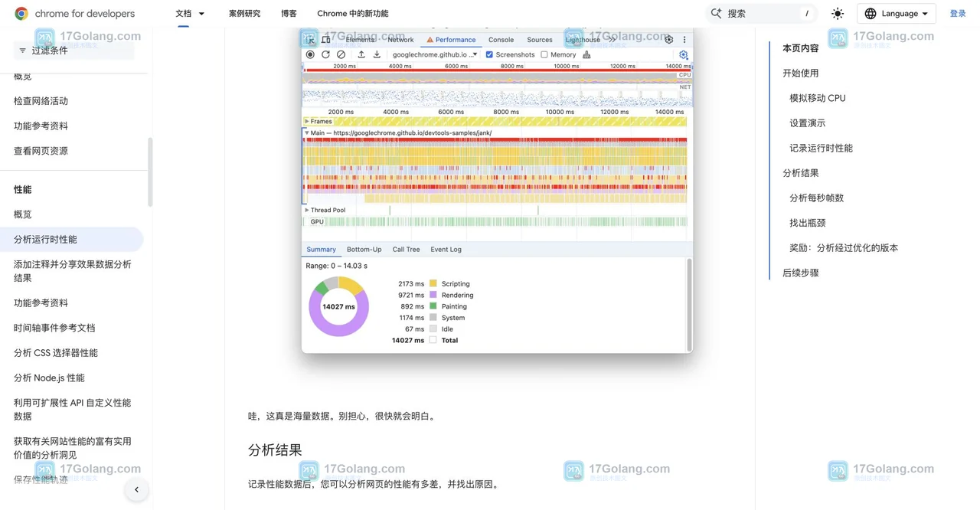This screenshot has width=980, height=510.
Task: Open the googlechrome.github.io recording dropdown
Action: click(x=435, y=54)
